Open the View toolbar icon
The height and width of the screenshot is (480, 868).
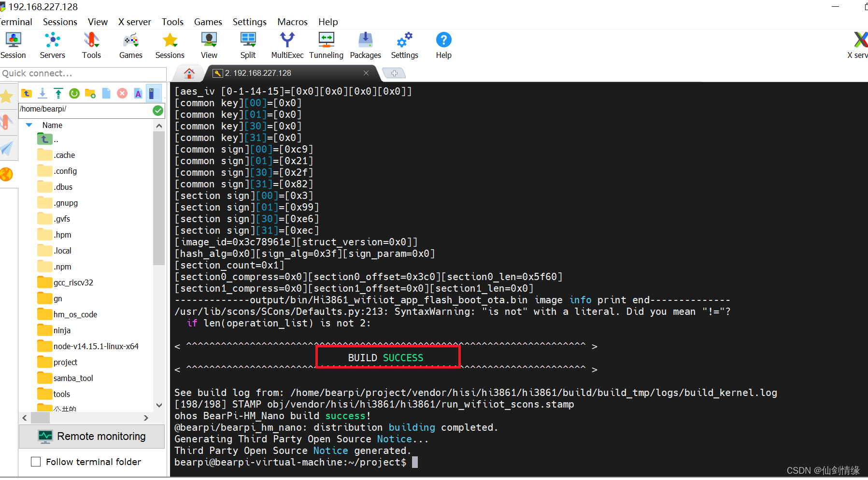tap(209, 45)
